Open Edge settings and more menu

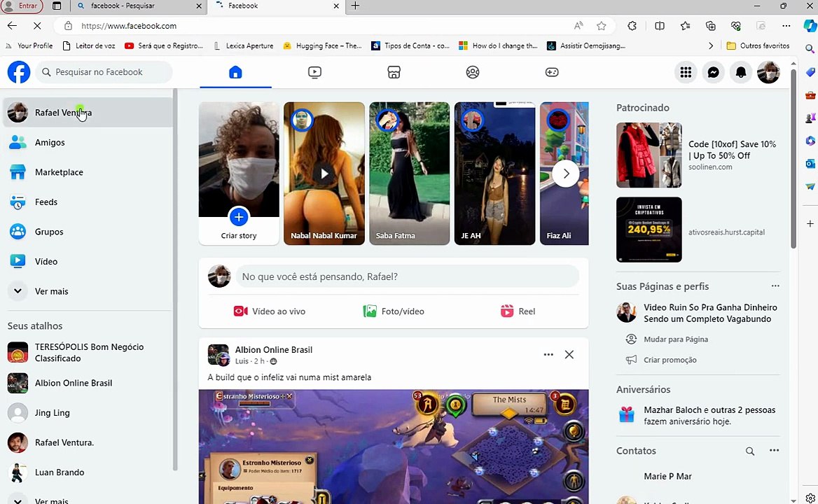[x=786, y=25]
